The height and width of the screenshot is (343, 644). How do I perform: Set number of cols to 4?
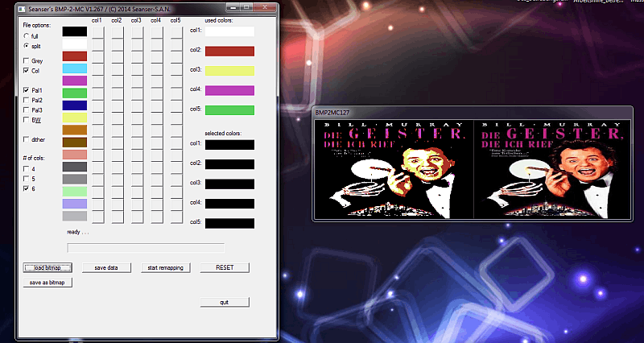[27, 169]
